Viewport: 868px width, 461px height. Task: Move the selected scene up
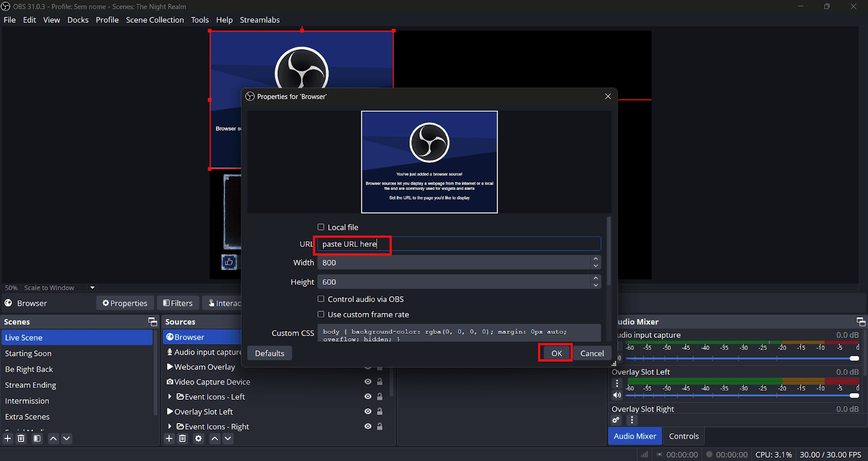point(53,438)
